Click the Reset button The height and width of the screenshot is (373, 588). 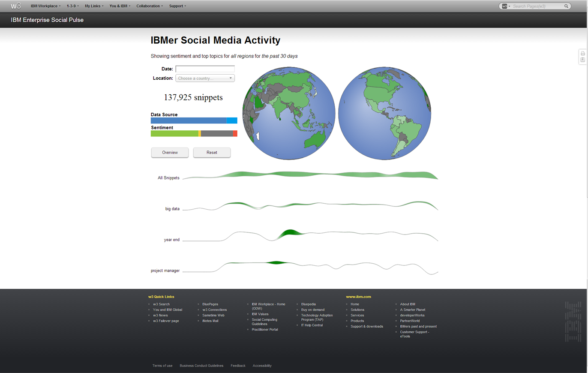click(x=212, y=153)
